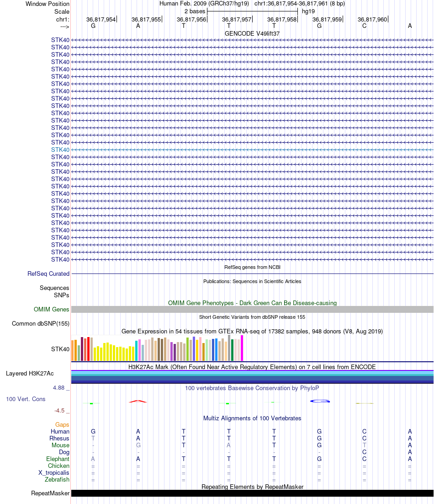
Task: Click the RefSeq Curated track label
Action: [48, 274]
